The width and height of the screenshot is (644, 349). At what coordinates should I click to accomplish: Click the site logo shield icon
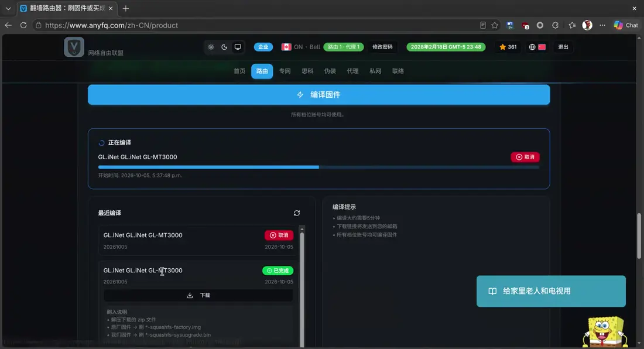coord(74,47)
